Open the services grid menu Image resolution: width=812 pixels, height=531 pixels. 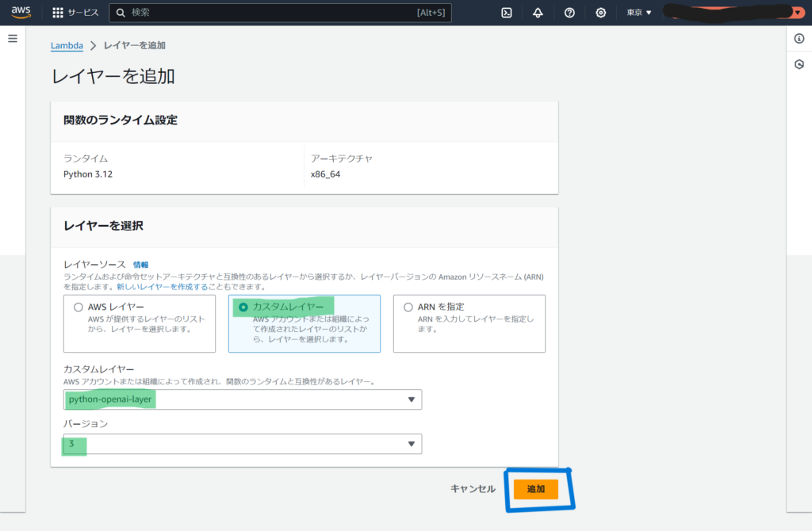pyautogui.click(x=75, y=13)
